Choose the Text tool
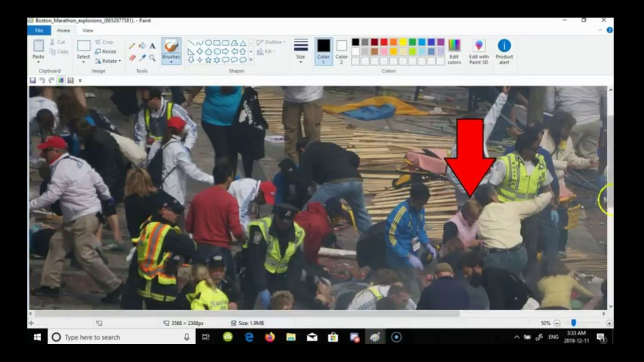The image size is (644, 362). point(152,46)
